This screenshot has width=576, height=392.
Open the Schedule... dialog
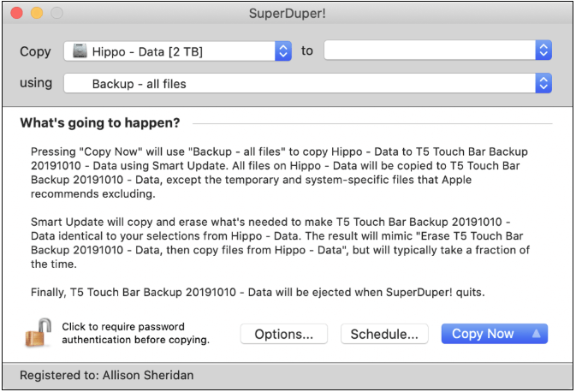pos(384,334)
